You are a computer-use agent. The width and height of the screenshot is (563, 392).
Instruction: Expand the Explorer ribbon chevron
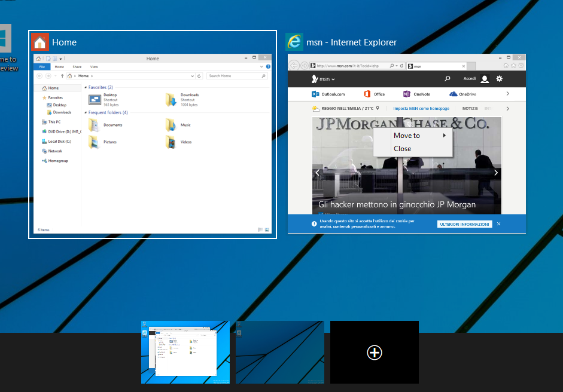pyautogui.click(x=261, y=67)
